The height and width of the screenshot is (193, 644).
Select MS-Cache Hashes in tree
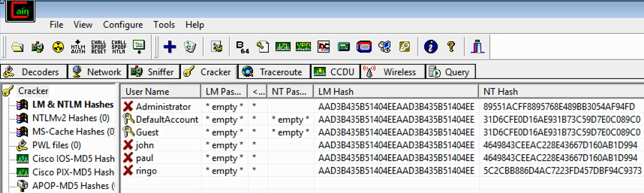[x=73, y=131]
